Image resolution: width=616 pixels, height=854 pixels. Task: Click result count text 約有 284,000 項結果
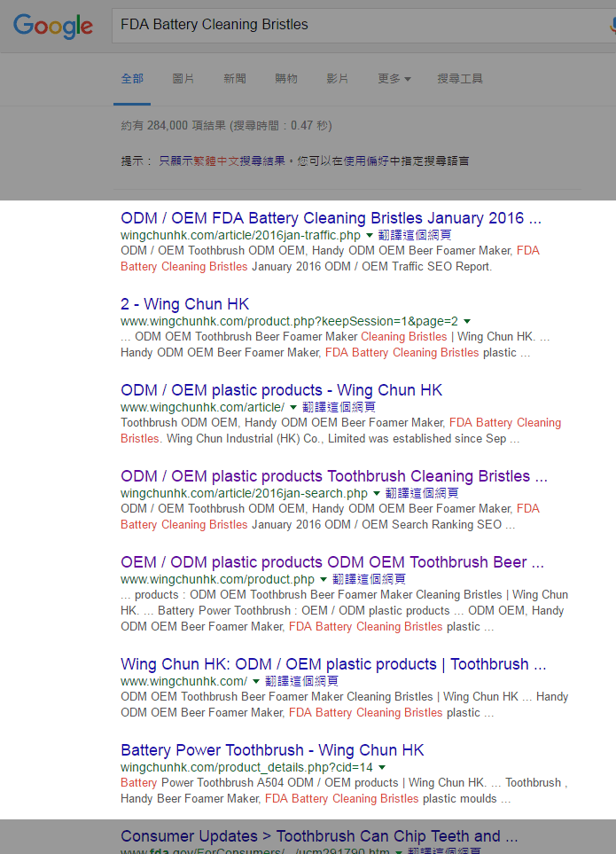click(173, 126)
